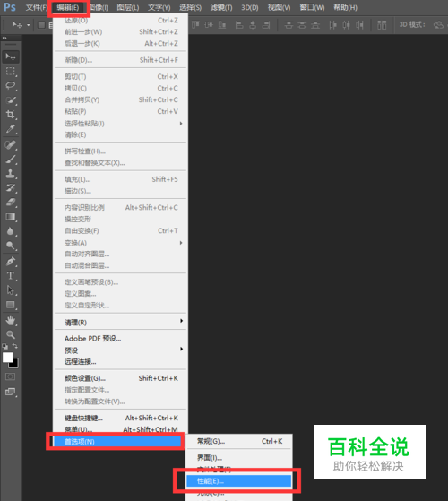Open the 图层(L) menu
The height and width of the screenshot is (501, 448).
[x=128, y=7]
